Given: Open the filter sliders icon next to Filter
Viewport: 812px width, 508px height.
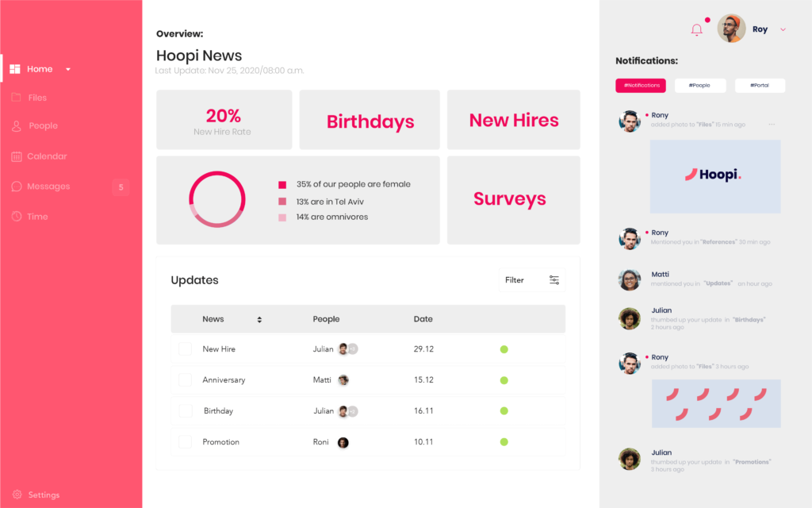Looking at the screenshot, I should (554, 279).
